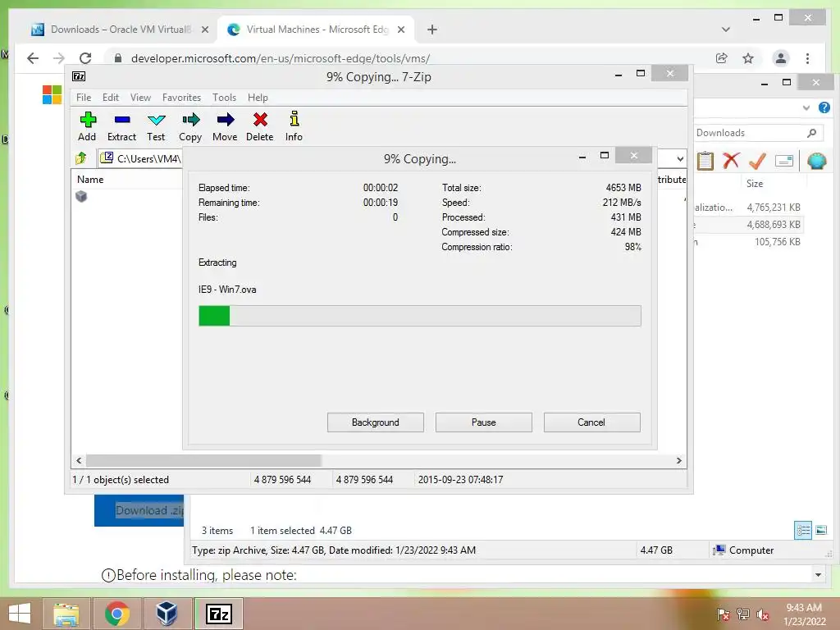Pause the extraction
Image resolution: width=840 pixels, height=630 pixels.
tap(483, 422)
